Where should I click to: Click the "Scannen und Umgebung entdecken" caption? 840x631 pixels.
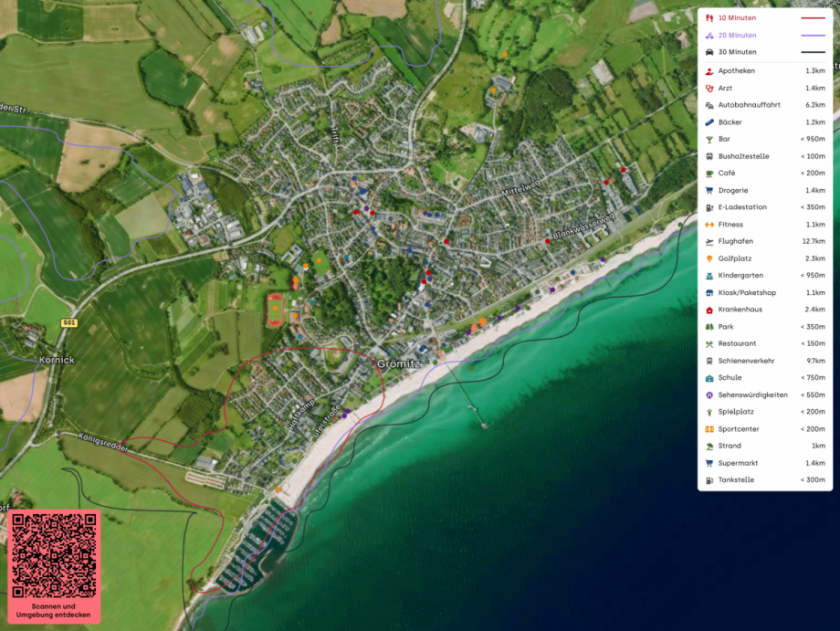(x=54, y=611)
